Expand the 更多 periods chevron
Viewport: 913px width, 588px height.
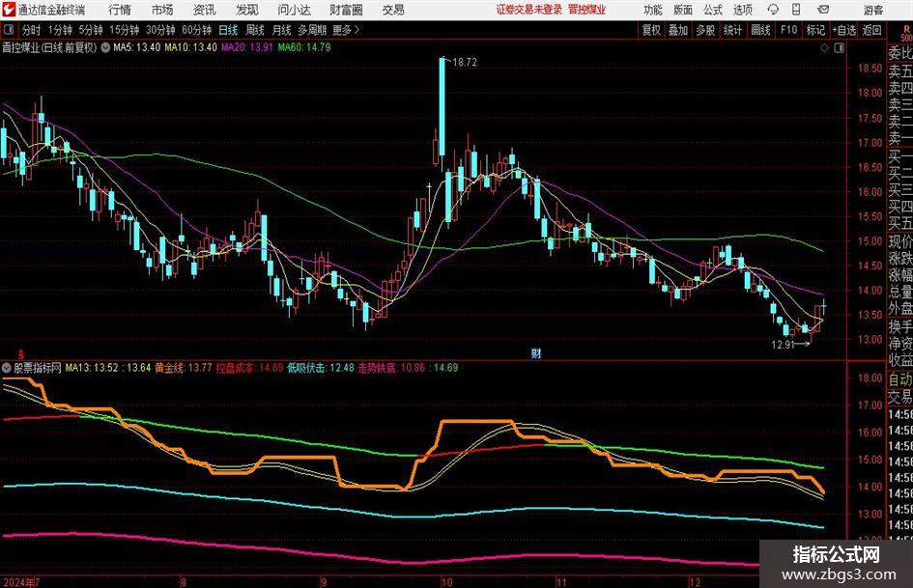(357, 30)
